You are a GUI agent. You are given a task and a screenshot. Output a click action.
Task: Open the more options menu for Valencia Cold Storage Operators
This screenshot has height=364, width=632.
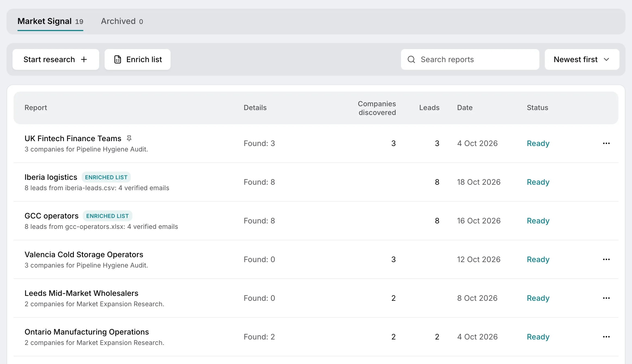(x=606, y=259)
